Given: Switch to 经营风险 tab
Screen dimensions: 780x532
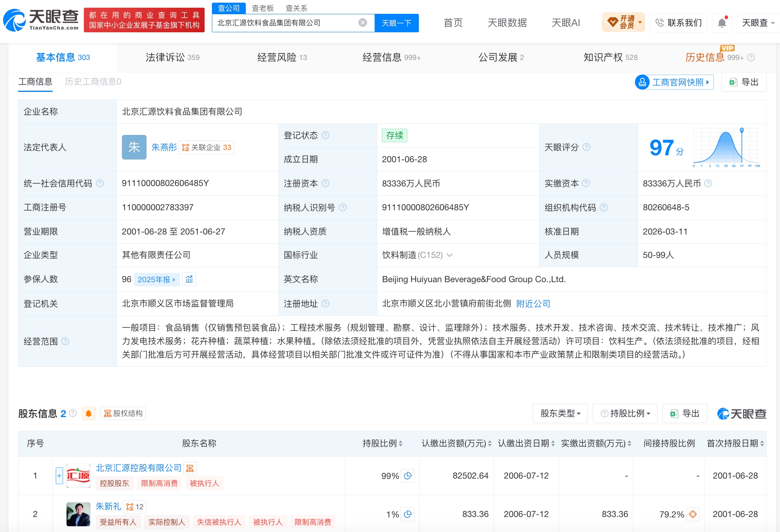Looking at the screenshot, I should 282,58.
